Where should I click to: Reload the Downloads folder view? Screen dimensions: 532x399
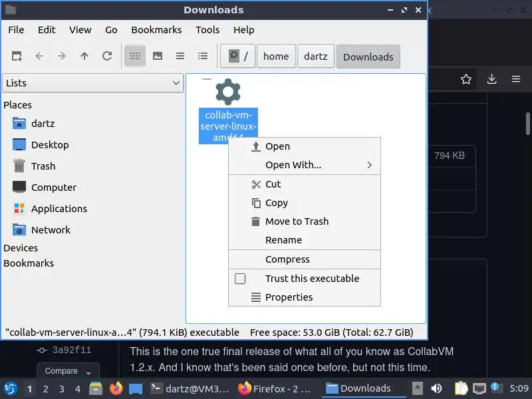(107, 56)
